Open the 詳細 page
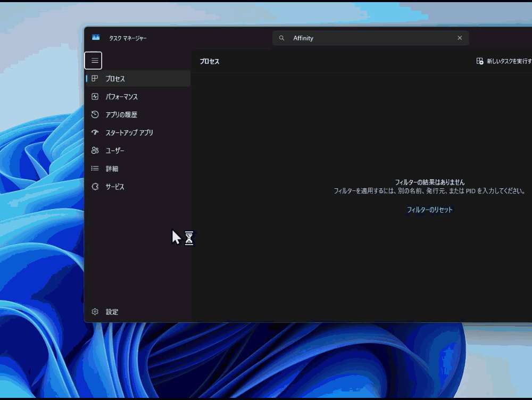 (x=112, y=169)
